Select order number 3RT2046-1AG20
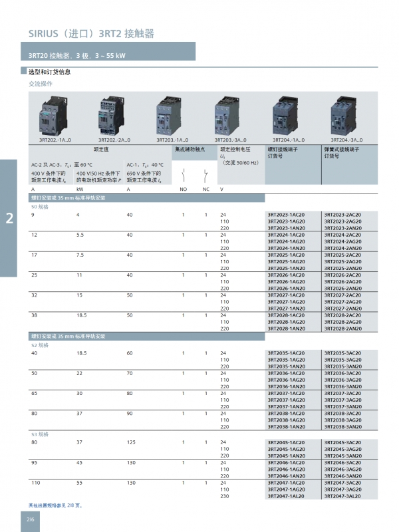399x532 pixels. click(287, 469)
